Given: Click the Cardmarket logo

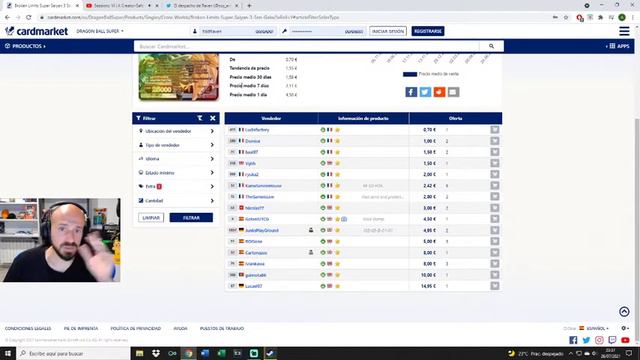Looking at the screenshot, I should click(x=36, y=31).
